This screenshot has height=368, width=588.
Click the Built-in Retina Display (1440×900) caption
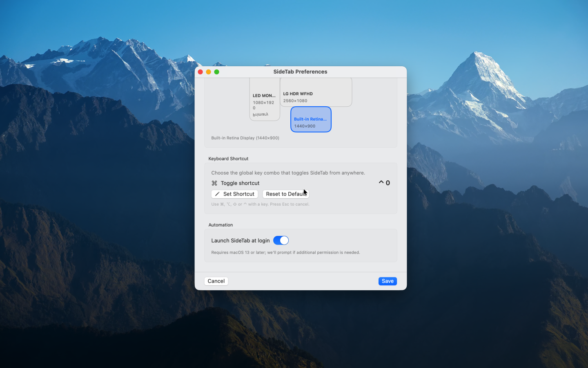point(245,138)
